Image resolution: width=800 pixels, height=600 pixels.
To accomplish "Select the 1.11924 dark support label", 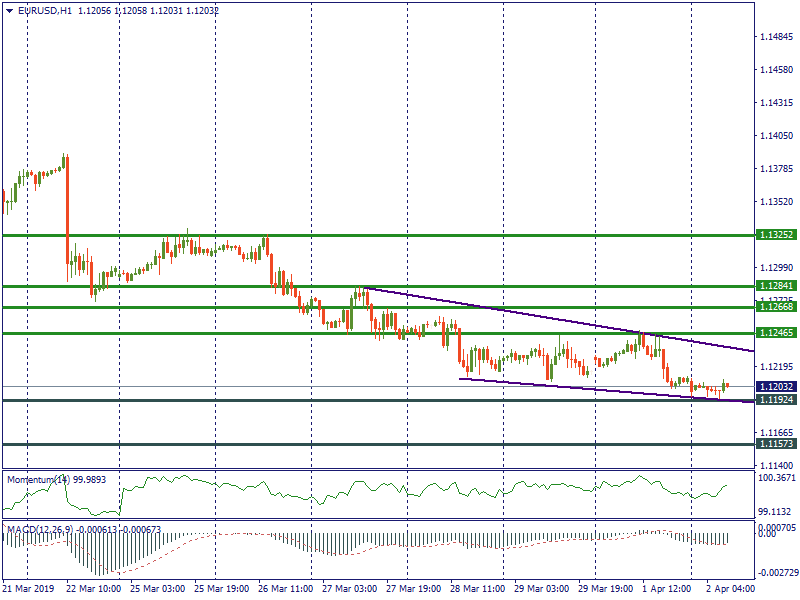I will tap(775, 400).
